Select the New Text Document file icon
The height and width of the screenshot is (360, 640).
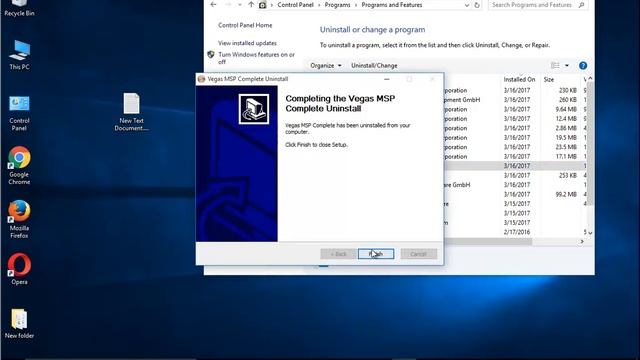click(131, 112)
